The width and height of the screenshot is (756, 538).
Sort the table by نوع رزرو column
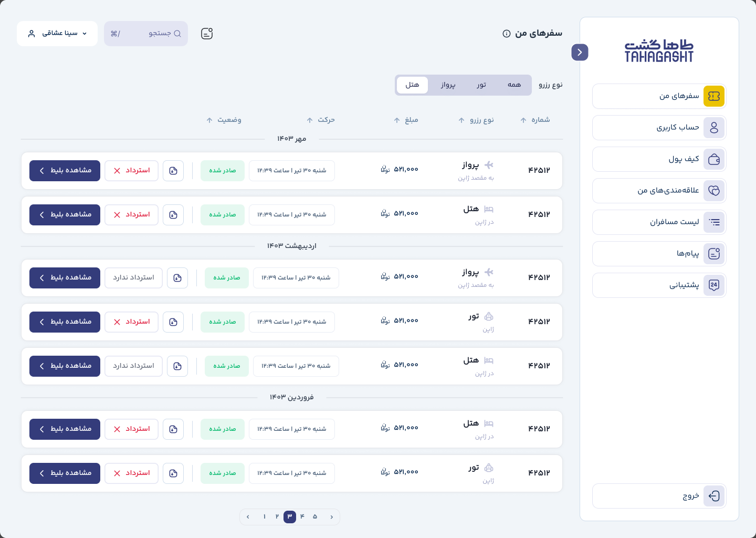pyautogui.click(x=476, y=120)
